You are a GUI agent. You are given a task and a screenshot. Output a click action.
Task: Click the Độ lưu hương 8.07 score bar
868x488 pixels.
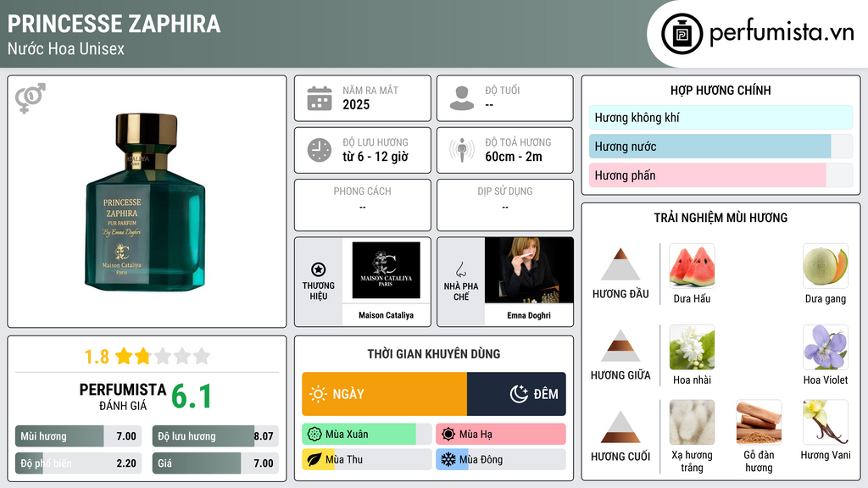pyautogui.click(x=215, y=436)
